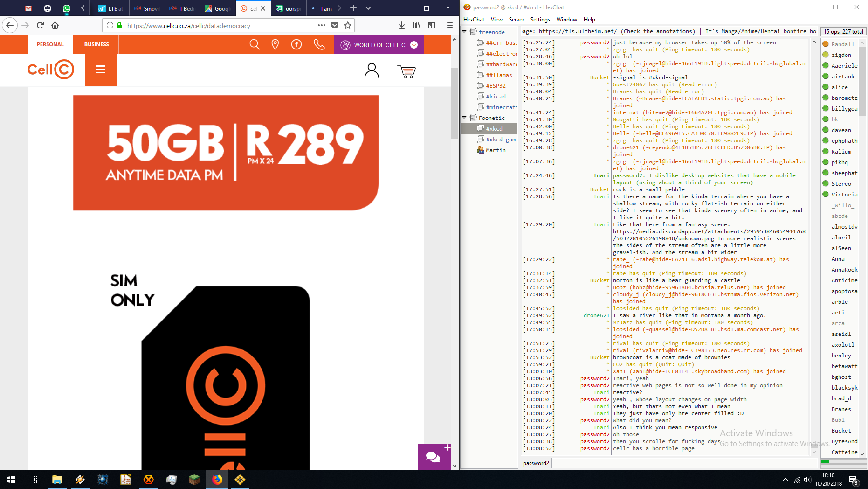The image size is (868, 489).
Task: Open the HexChat menu
Action: point(474,20)
